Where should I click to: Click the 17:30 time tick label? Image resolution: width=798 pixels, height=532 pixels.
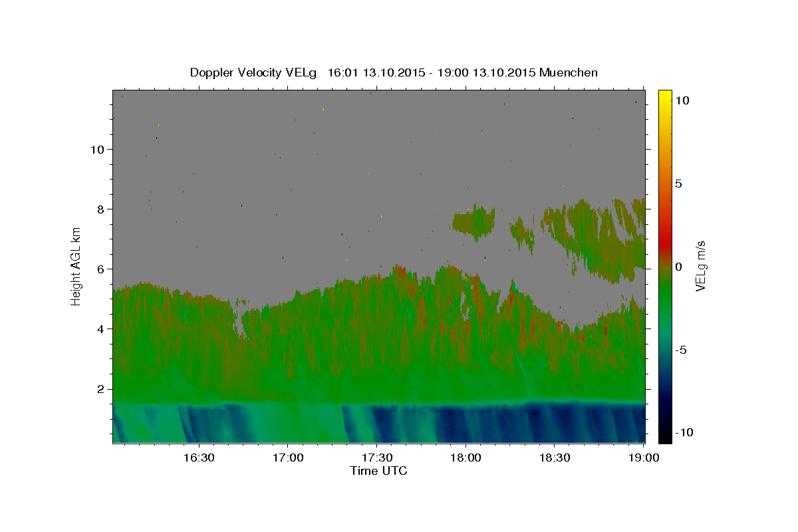(x=376, y=458)
